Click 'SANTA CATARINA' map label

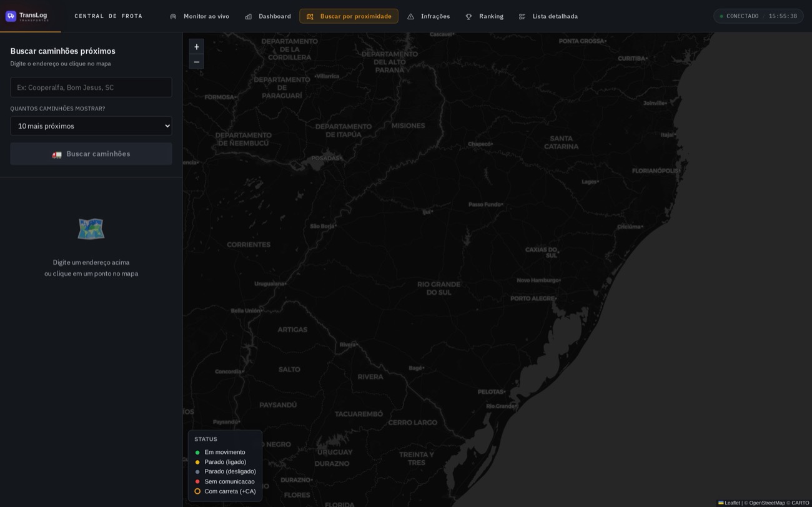click(561, 142)
